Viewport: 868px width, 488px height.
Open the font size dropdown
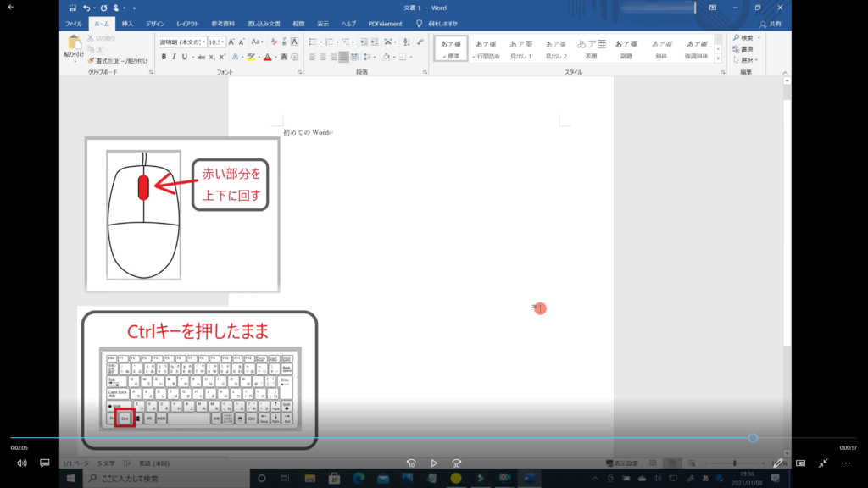[216, 42]
